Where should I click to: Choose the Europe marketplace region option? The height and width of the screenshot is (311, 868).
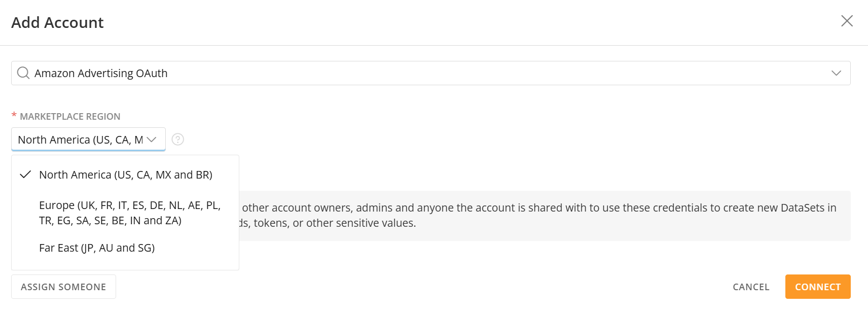tap(130, 213)
